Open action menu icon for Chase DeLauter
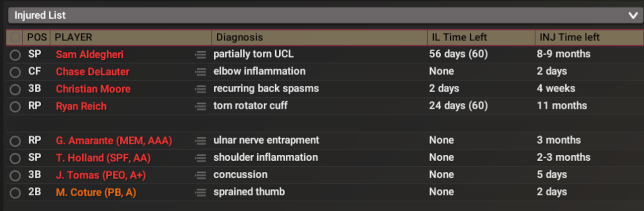The image size is (644, 211). pos(200,72)
